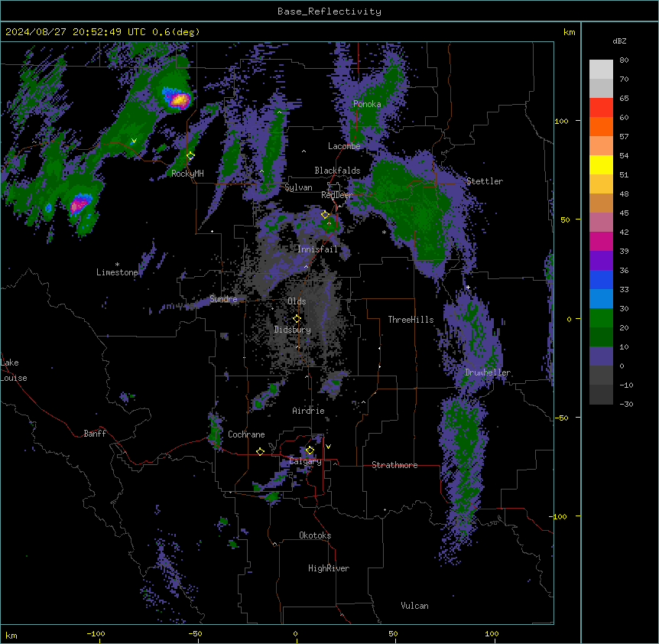
Task: Click the yellow diamond marker above Calgary label
Action: tap(310, 450)
